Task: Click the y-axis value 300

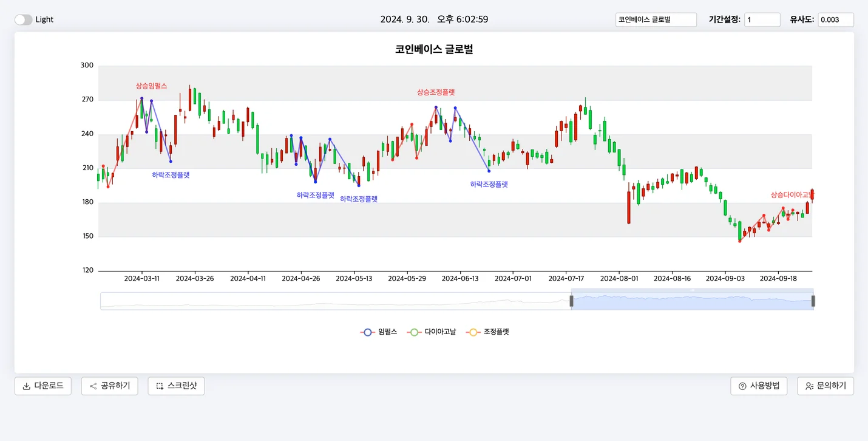Action: click(87, 66)
